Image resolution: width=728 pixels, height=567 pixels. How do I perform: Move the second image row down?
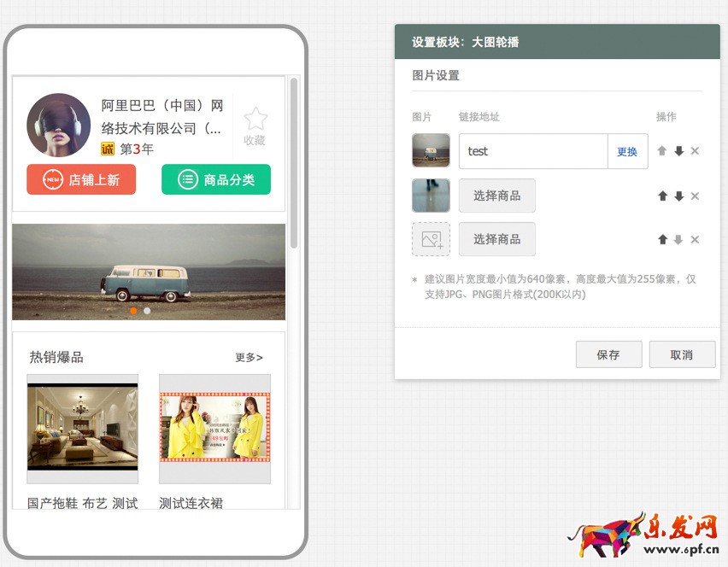[x=678, y=196]
